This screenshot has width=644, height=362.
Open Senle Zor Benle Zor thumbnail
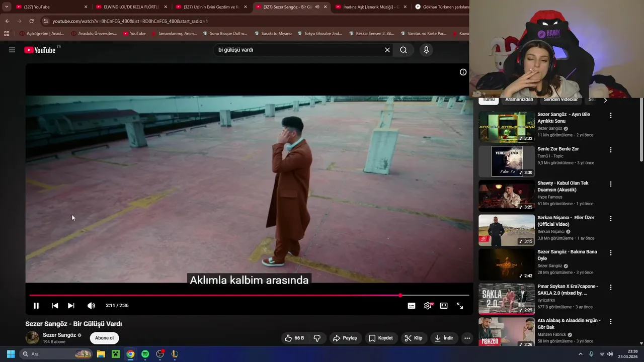pos(507,161)
